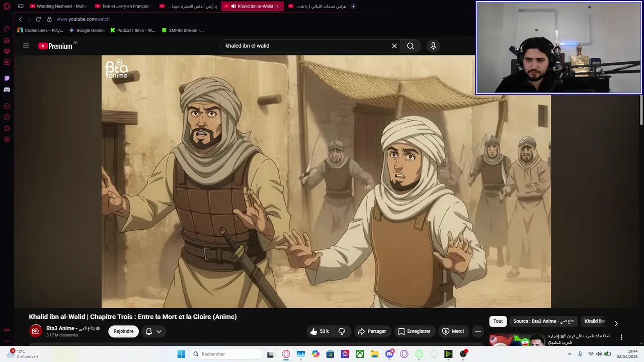Open the SMF86 Stream bookmark
The width and height of the screenshot is (644, 362).
(183, 30)
